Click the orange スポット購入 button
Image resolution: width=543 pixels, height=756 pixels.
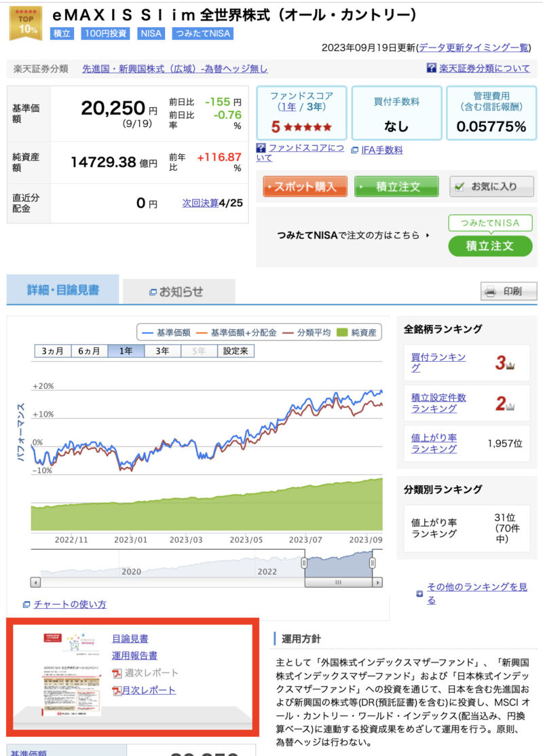click(x=305, y=187)
